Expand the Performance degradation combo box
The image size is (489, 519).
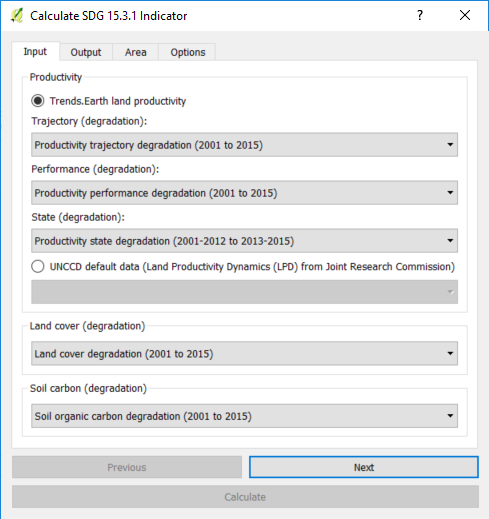click(244, 193)
